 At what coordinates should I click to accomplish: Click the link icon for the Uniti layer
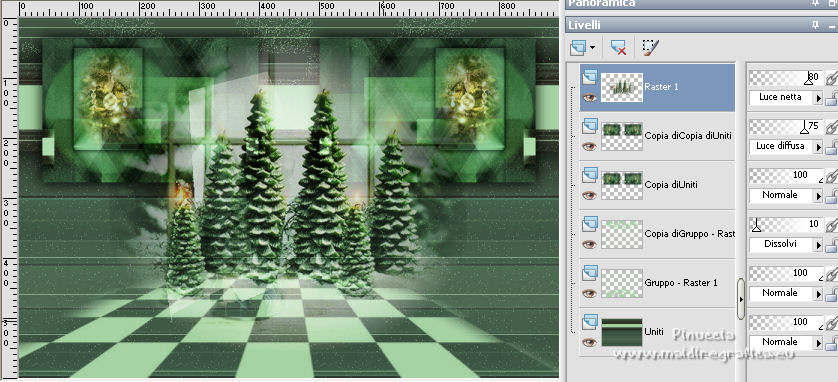click(832, 323)
